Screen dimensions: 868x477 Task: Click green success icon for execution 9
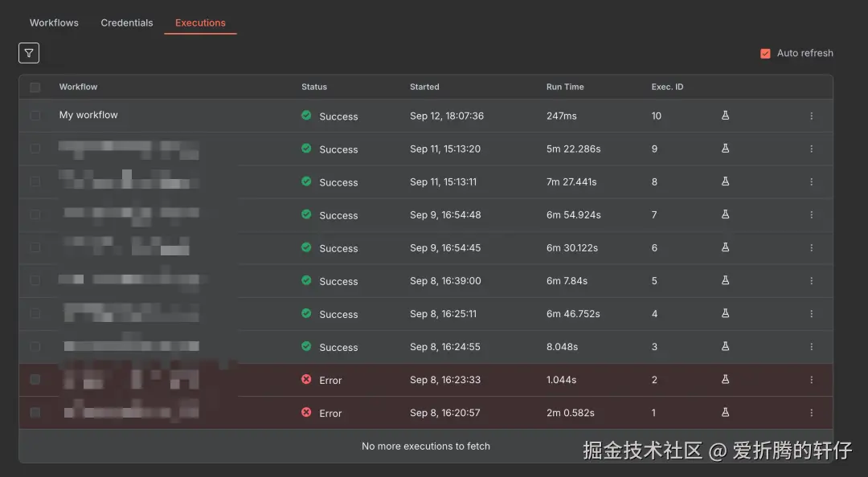point(306,149)
